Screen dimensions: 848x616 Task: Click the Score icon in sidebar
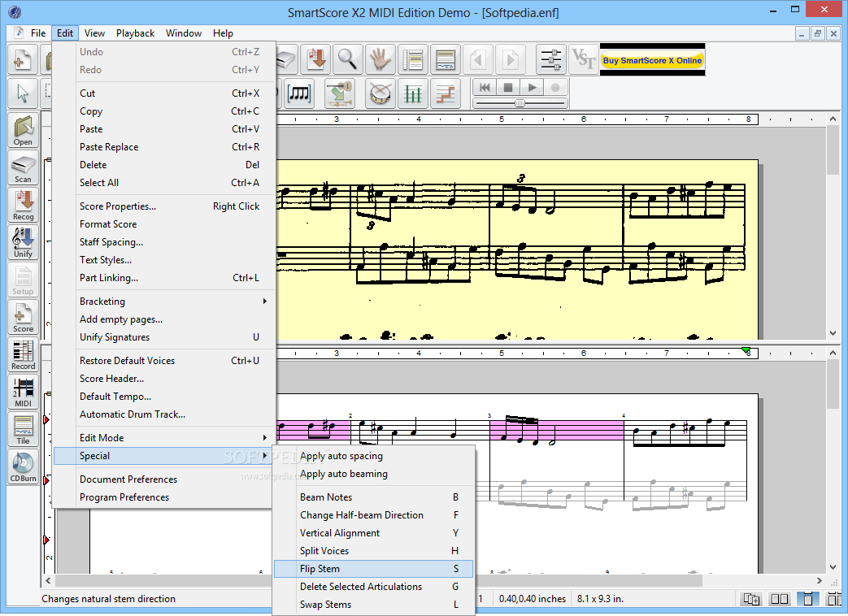click(x=23, y=317)
